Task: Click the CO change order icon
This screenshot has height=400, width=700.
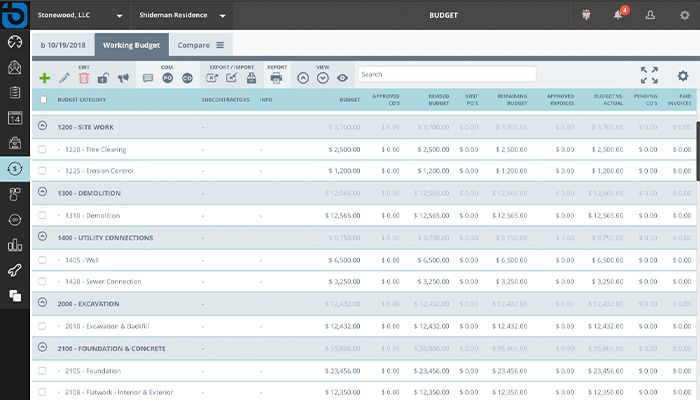Action: 187,78
